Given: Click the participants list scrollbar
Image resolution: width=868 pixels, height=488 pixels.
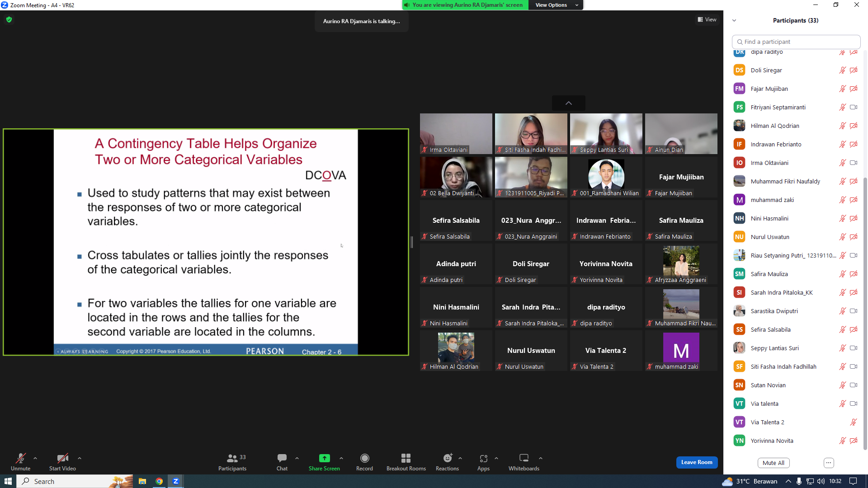Looking at the screenshot, I should (865, 314).
